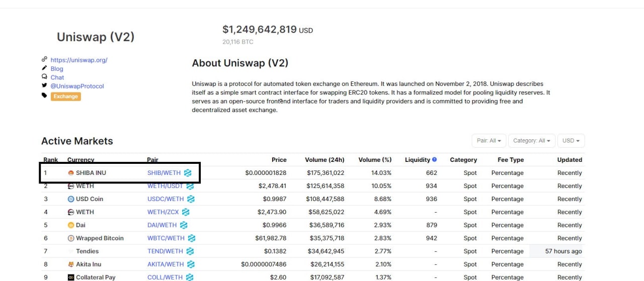
Task: Click the orange Exchange tag
Action: pos(66,96)
